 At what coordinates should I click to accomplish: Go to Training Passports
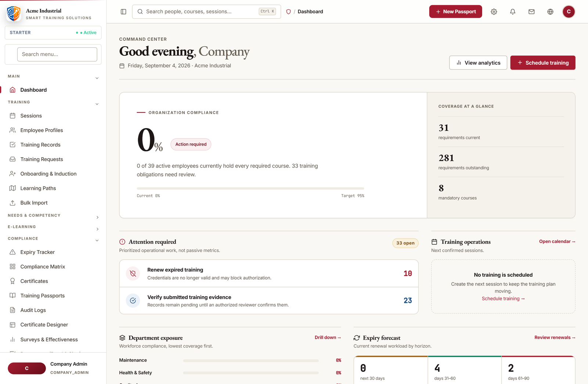[x=53, y=296]
